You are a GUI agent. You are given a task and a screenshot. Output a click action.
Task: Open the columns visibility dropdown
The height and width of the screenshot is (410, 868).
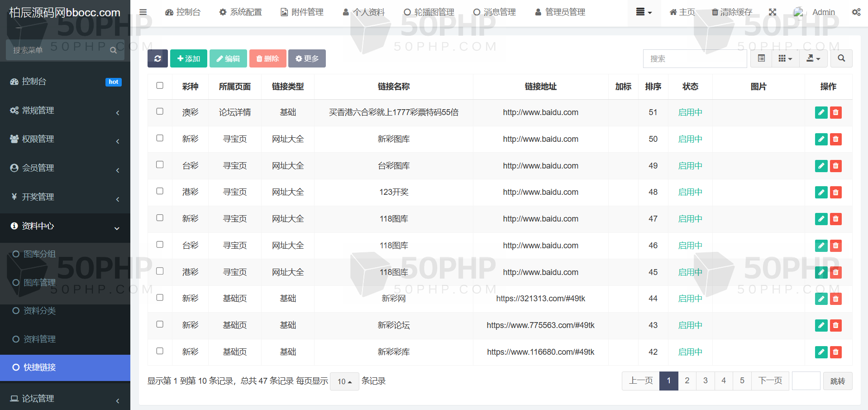(785, 58)
